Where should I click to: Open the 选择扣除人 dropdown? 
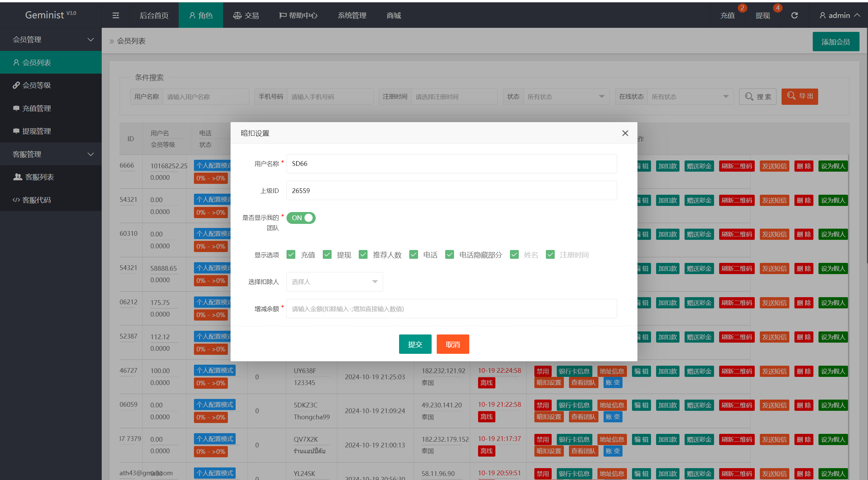pyautogui.click(x=334, y=282)
